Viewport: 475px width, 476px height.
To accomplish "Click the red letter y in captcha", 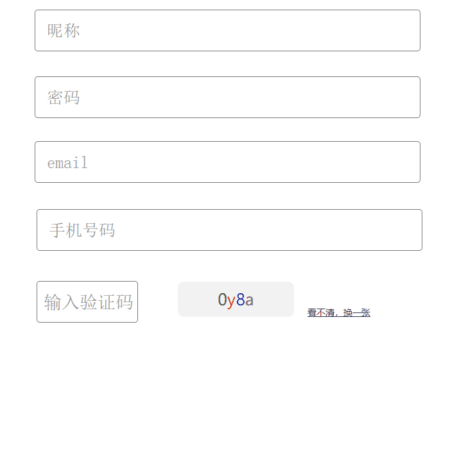I will tap(231, 300).
